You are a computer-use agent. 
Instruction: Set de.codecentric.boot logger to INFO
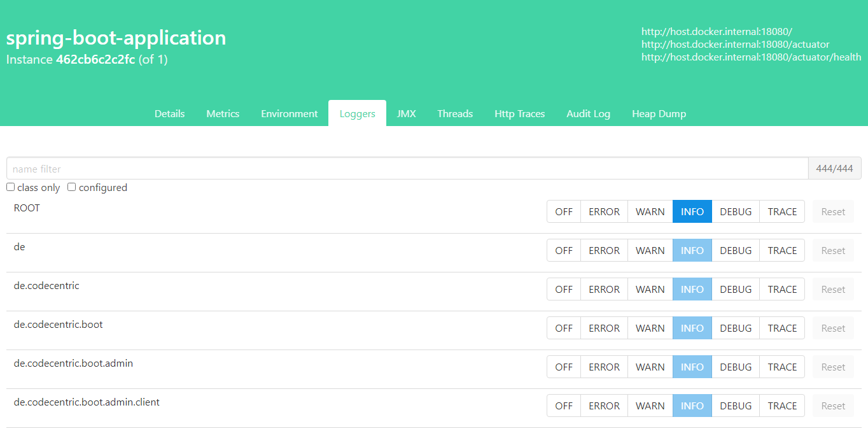click(692, 328)
